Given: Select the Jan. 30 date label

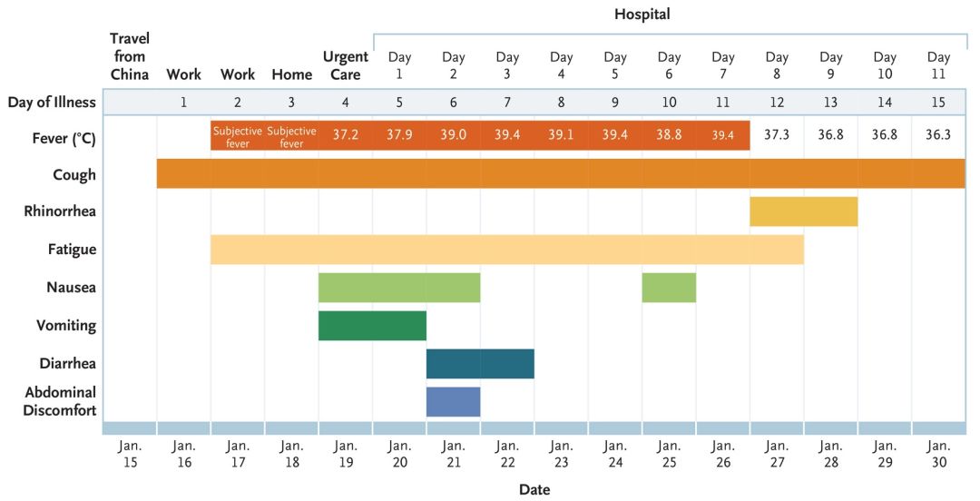Looking at the screenshot, I should [x=938, y=454].
